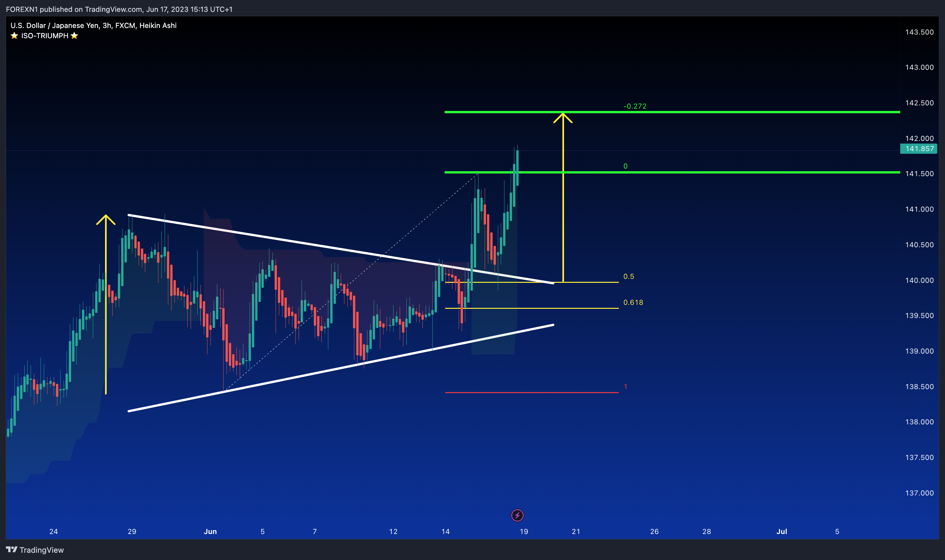945x560 pixels.
Task: Click the date label 26 on time axis
Action: click(654, 531)
